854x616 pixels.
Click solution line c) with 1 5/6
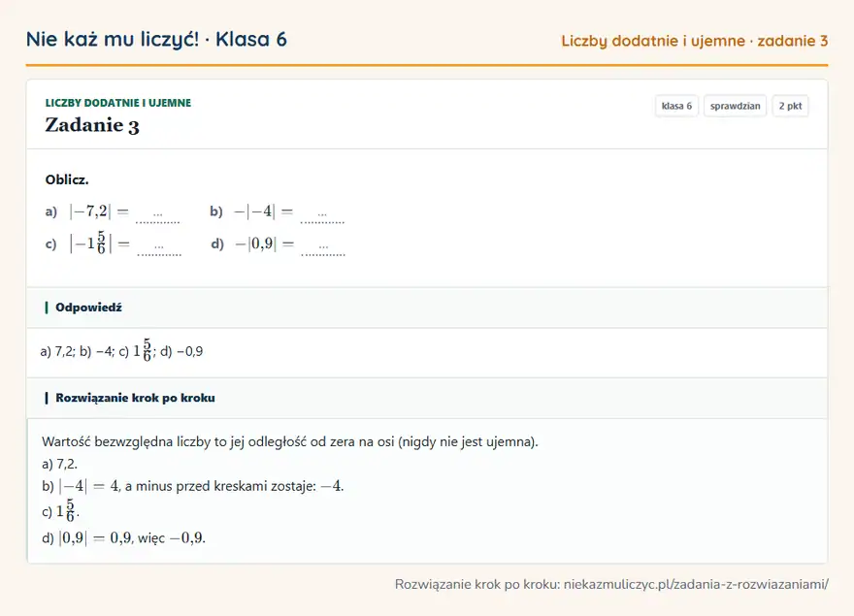pos(60,511)
